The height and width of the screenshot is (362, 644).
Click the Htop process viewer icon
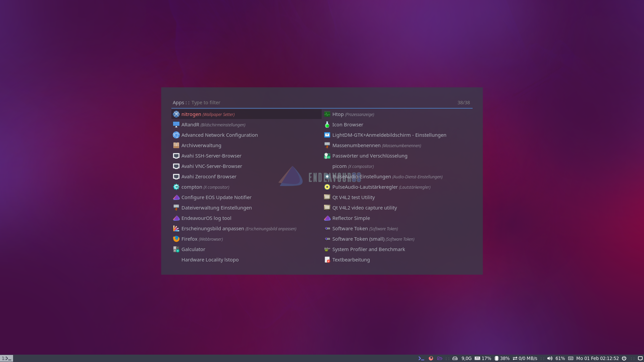tap(327, 114)
